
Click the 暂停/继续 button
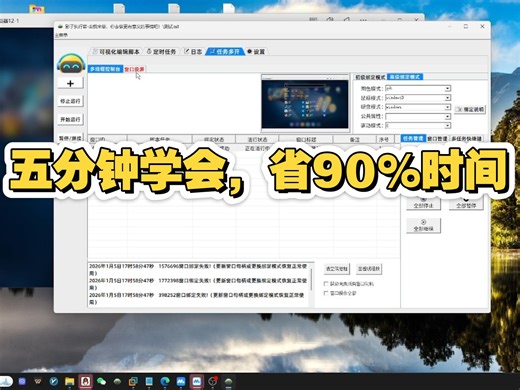point(70,138)
